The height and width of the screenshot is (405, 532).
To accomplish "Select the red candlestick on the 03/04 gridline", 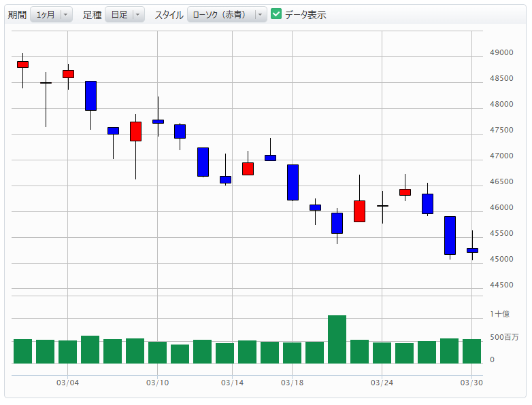I will coord(68,73).
